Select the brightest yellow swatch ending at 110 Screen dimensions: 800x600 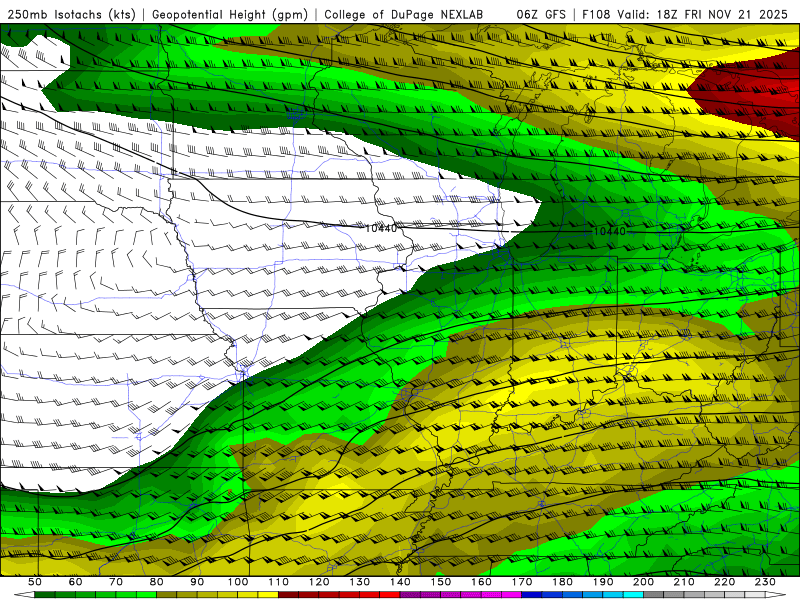(x=268, y=594)
